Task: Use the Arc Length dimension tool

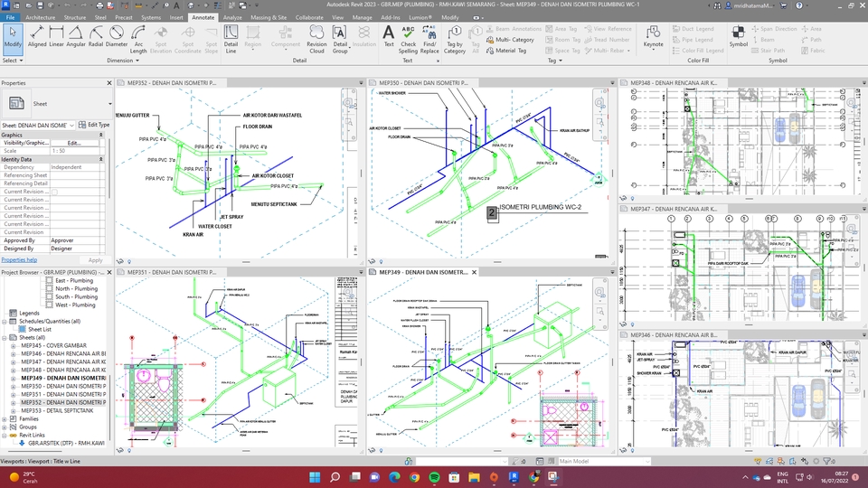Action: (x=138, y=39)
